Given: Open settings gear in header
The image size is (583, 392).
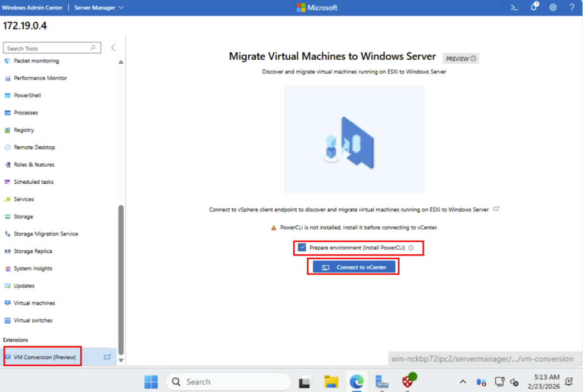Looking at the screenshot, I should point(553,7).
